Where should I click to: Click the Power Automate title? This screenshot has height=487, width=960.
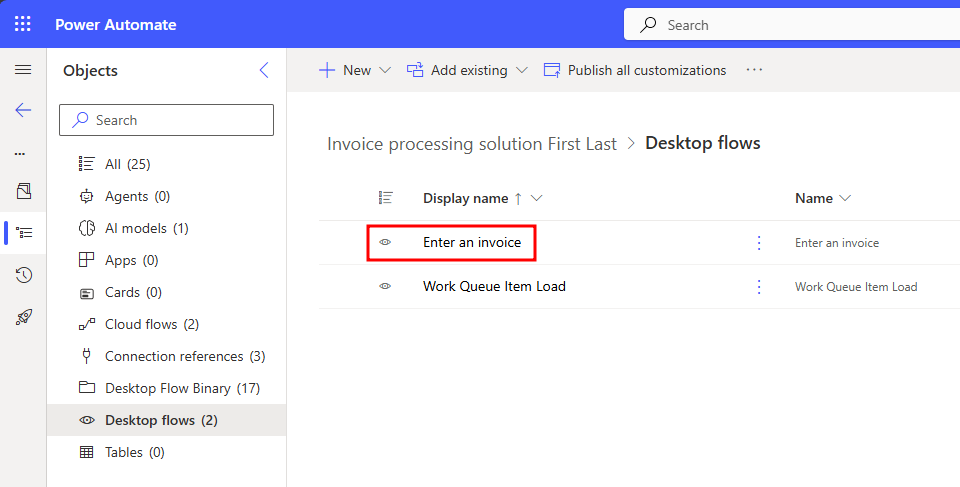pos(116,25)
